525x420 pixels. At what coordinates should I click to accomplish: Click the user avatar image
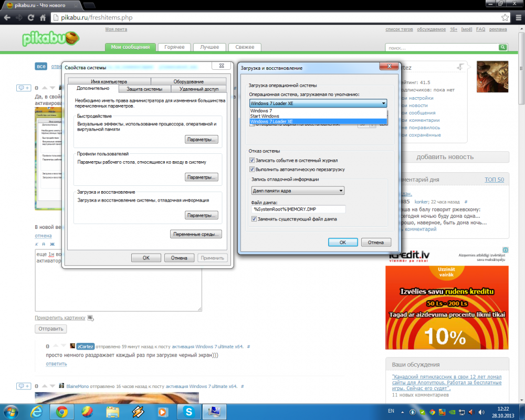click(492, 77)
